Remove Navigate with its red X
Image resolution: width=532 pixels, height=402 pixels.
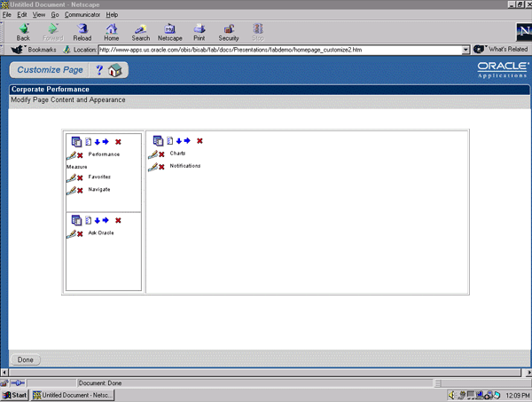point(80,191)
